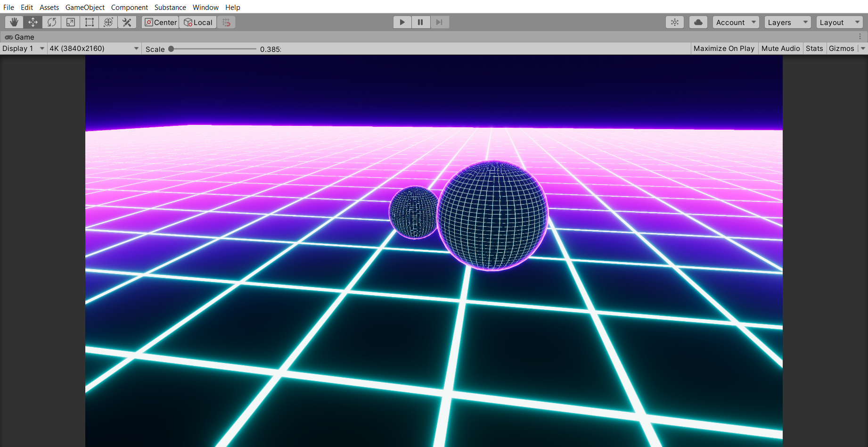
Task: Open the Edit menu
Action: 27,7
